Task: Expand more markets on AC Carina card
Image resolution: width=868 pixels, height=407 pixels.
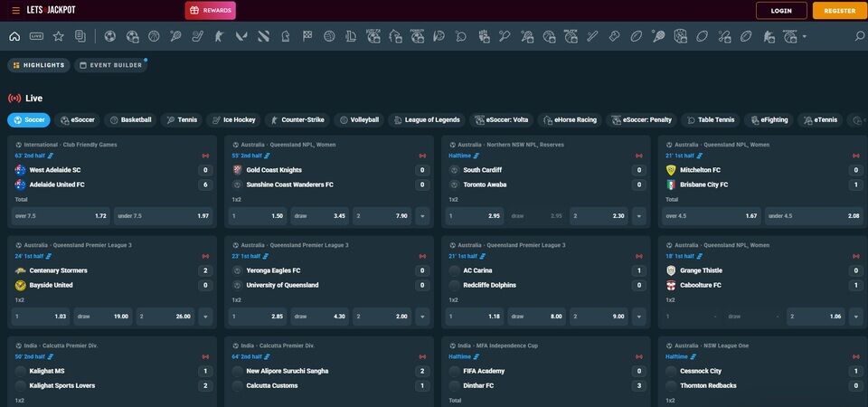Action: pos(639,317)
